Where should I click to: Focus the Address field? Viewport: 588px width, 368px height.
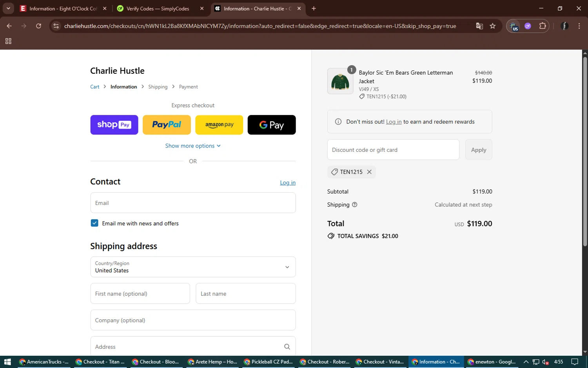point(193,346)
